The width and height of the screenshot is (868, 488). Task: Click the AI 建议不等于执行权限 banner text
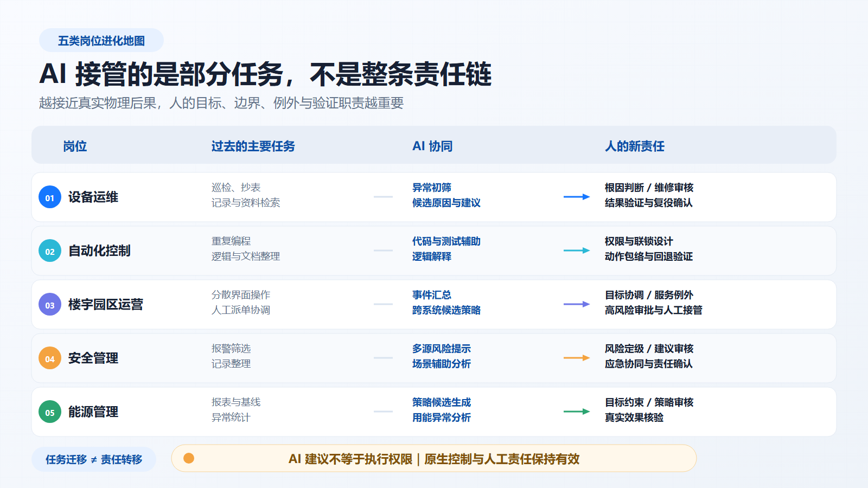tap(434, 459)
